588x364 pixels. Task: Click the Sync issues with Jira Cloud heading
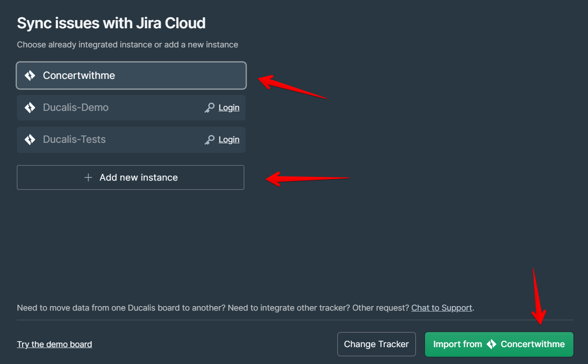click(x=111, y=22)
